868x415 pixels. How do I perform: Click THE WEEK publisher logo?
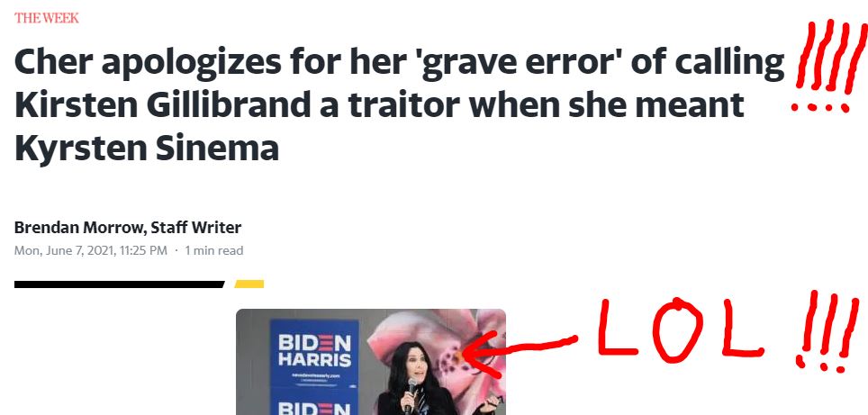click(47, 18)
